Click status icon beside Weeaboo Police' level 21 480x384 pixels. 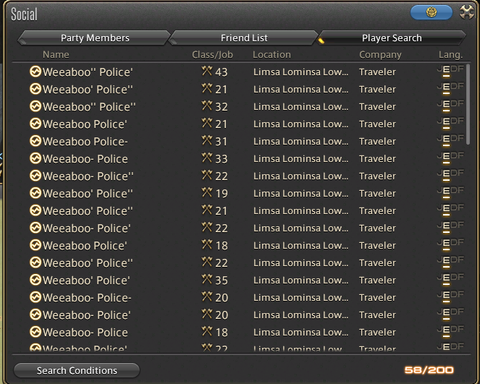(x=35, y=123)
